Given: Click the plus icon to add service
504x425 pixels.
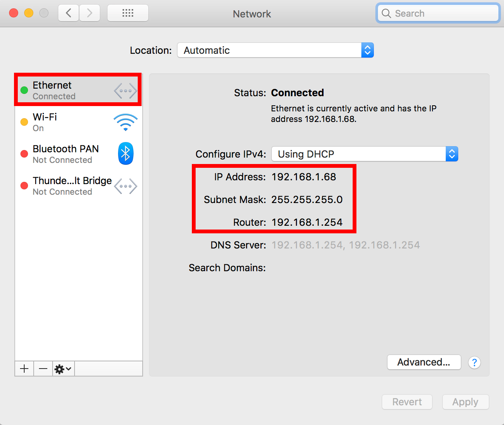Looking at the screenshot, I should pos(24,369).
